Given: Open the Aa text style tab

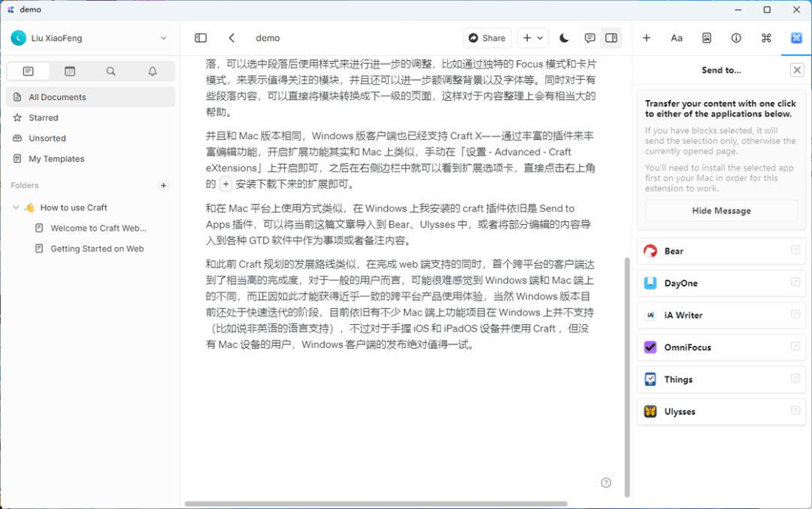Looking at the screenshot, I should tap(677, 38).
